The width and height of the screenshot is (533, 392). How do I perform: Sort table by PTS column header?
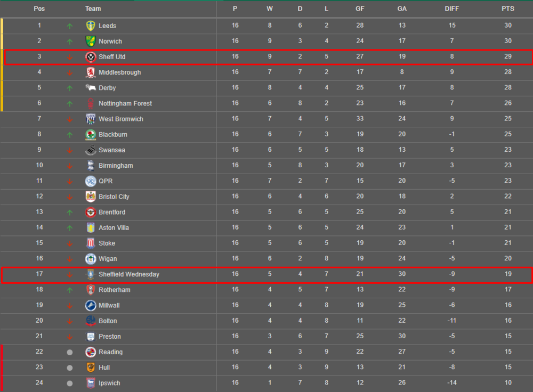coord(508,9)
